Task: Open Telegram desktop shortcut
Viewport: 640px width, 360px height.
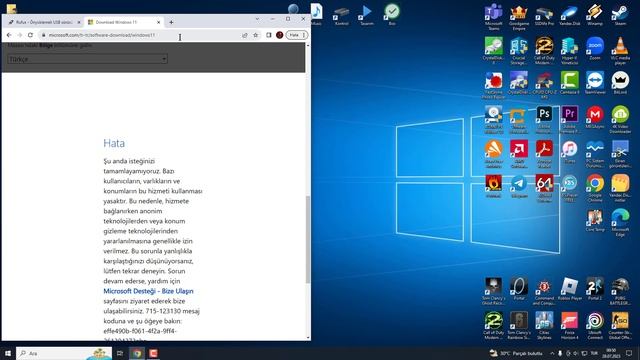Action: click(519, 187)
